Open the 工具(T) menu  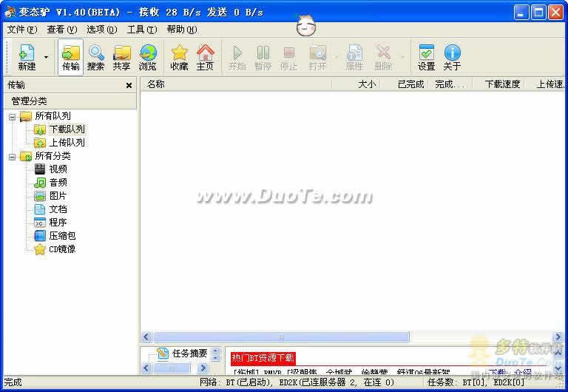[x=141, y=30]
